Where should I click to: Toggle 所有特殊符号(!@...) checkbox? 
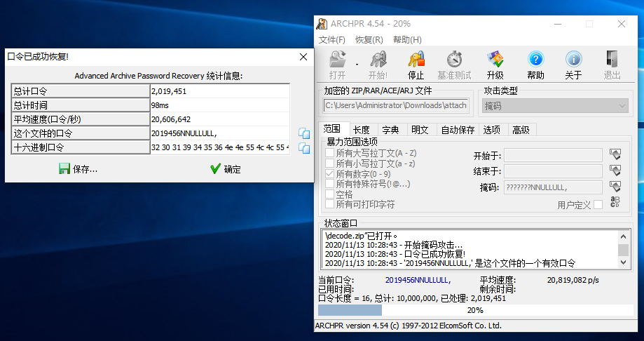pyautogui.click(x=329, y=184)
